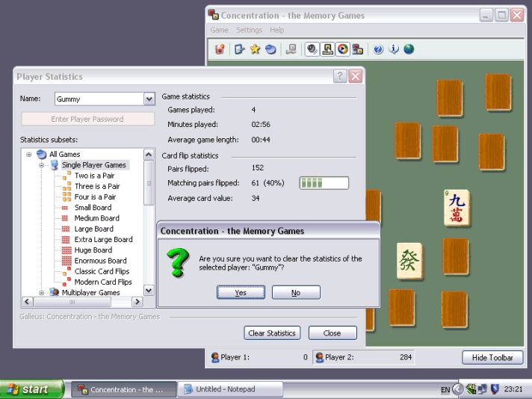Click the Player 1 avatar icon

pos(214,357)
